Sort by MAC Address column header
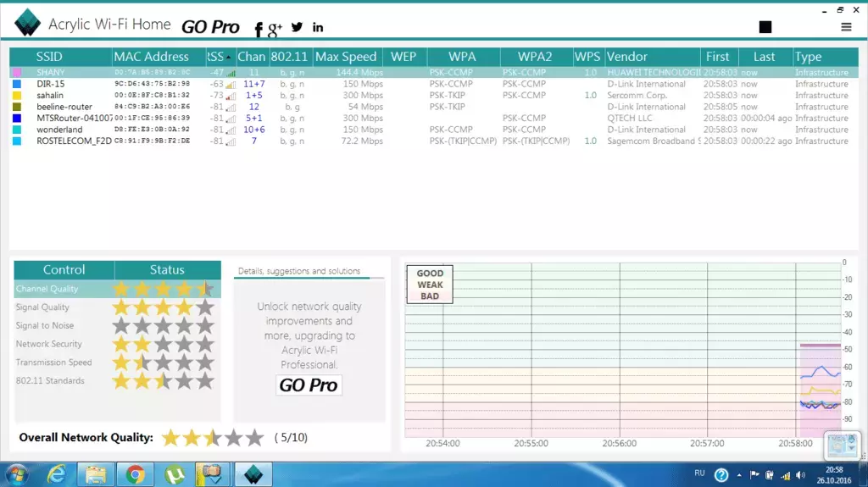The height and width of the screenshot is (487, 868). [159, 57]
